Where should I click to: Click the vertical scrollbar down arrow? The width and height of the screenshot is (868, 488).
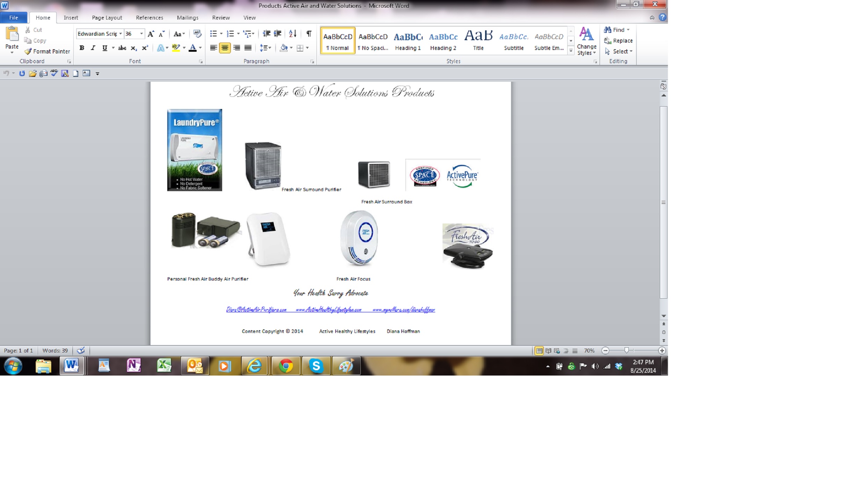point(663,316)
